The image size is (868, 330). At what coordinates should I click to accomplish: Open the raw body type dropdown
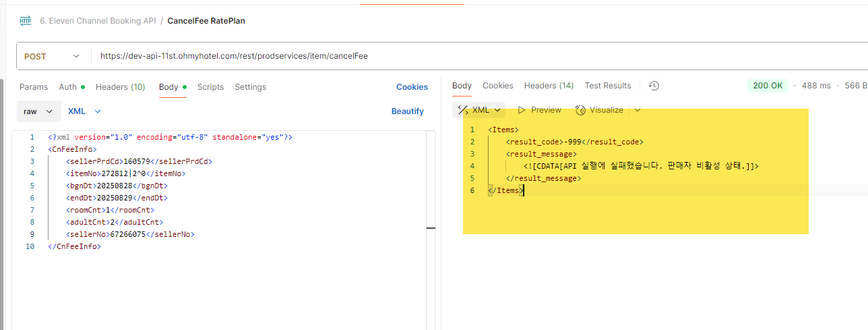click(38, 111)
